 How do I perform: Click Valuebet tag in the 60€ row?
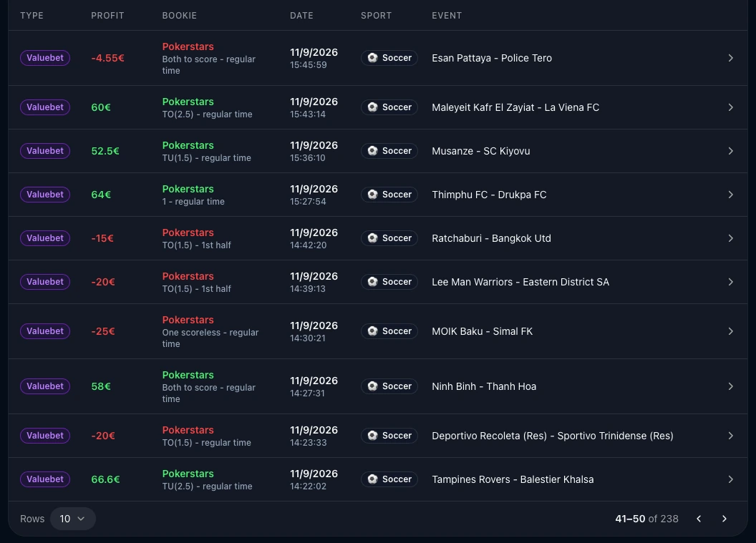pyautogui.click(x=45, y=107)
